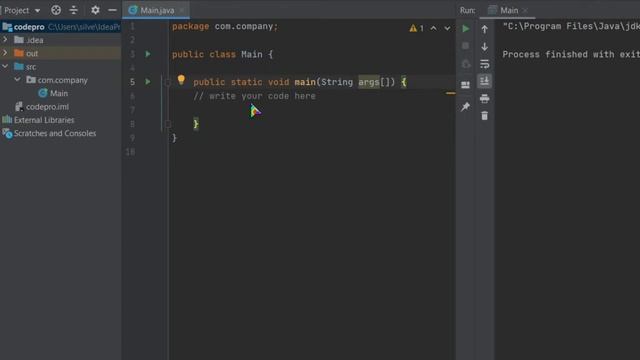Toggle scroll to end of console

484,81
